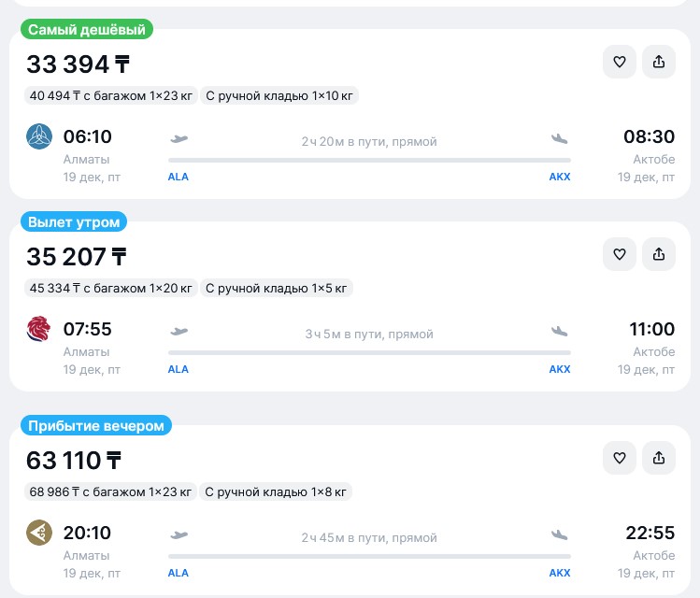Viewport: 700px width, 598px height.
Task: Click the «Самый дешёвый» green badge
Action: click(87, 30)
